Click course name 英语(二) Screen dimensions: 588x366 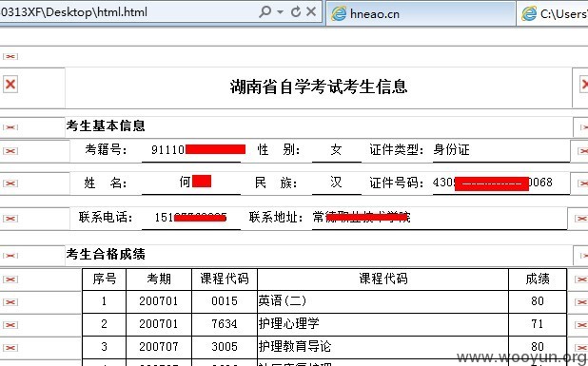(282, 300)
